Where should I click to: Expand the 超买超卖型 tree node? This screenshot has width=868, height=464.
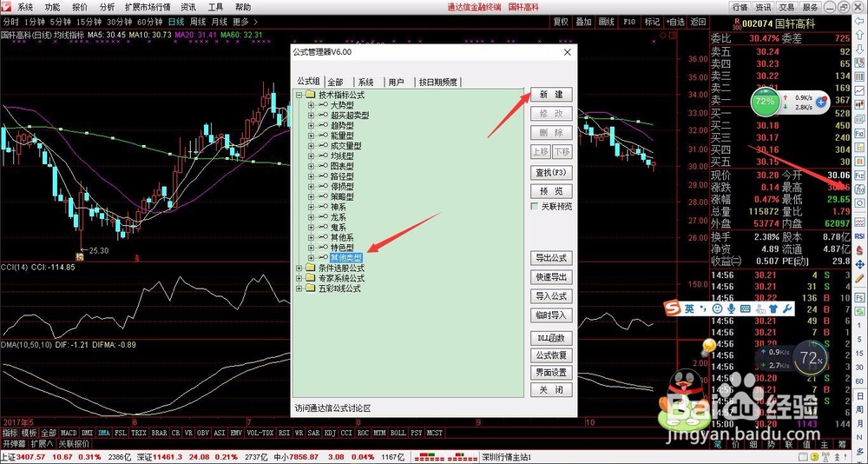(311, 116)
